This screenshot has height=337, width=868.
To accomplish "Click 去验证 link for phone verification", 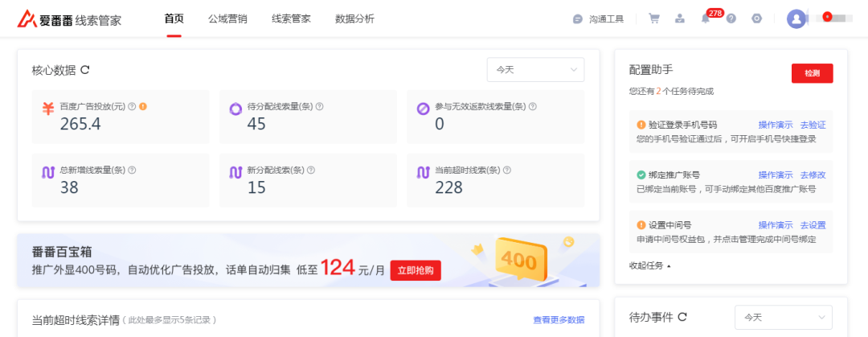I will tap(813, 125).
